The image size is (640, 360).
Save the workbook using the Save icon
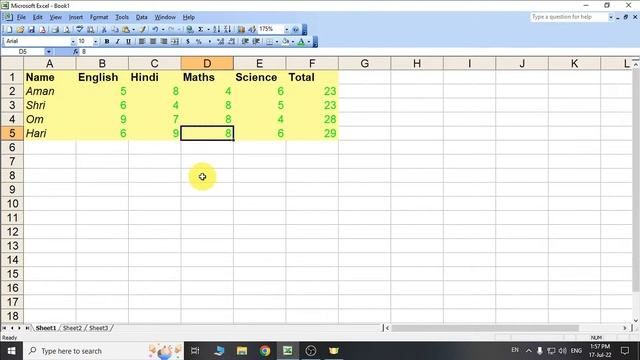point(31,29)
